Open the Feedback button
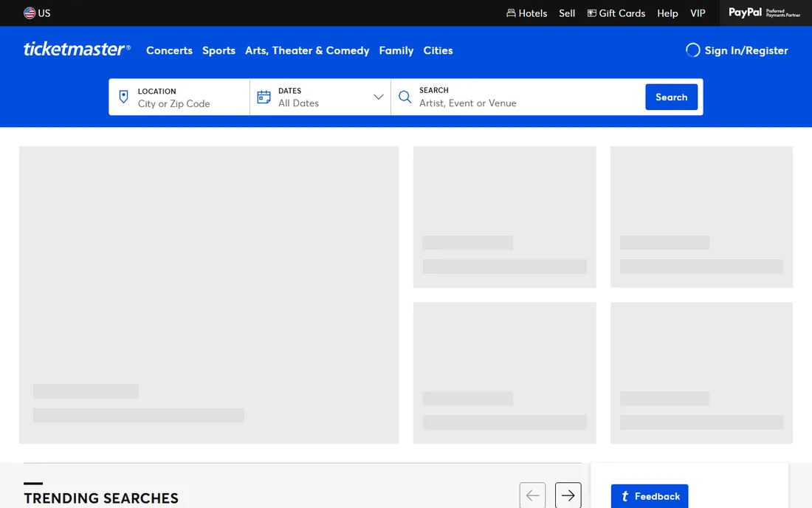 650,496
